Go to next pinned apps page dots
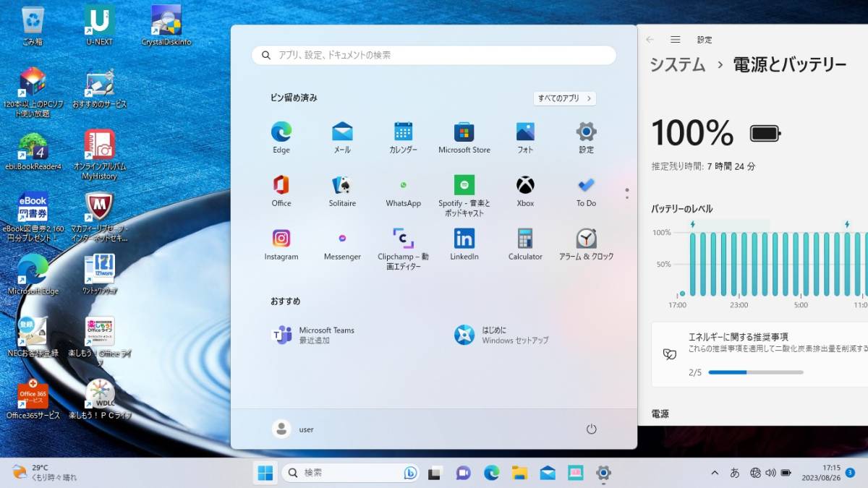Image resolution: width=868 pixels, height=488 pixels. (x=626, y=194)
